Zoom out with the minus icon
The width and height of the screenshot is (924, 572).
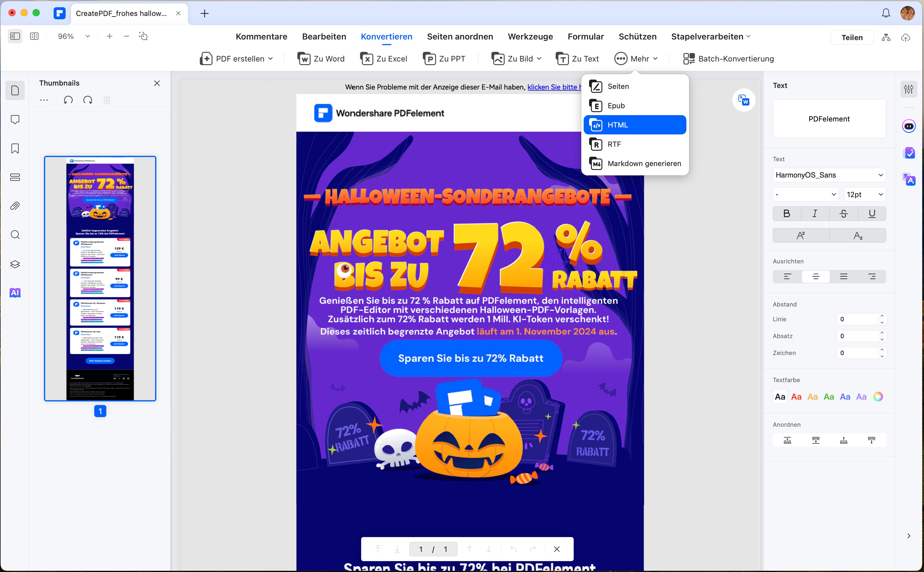click(x=127, y=36)
